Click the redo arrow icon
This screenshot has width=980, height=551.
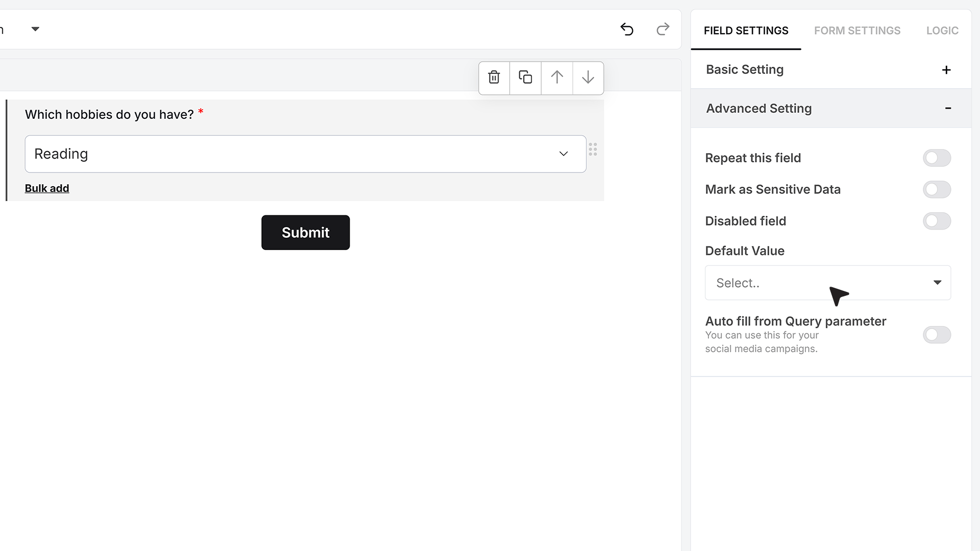pyautogui.click(x=663, y=29)
